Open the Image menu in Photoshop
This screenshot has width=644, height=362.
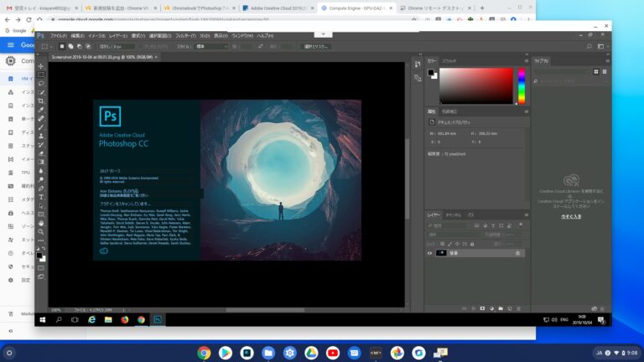coord(96,36)
